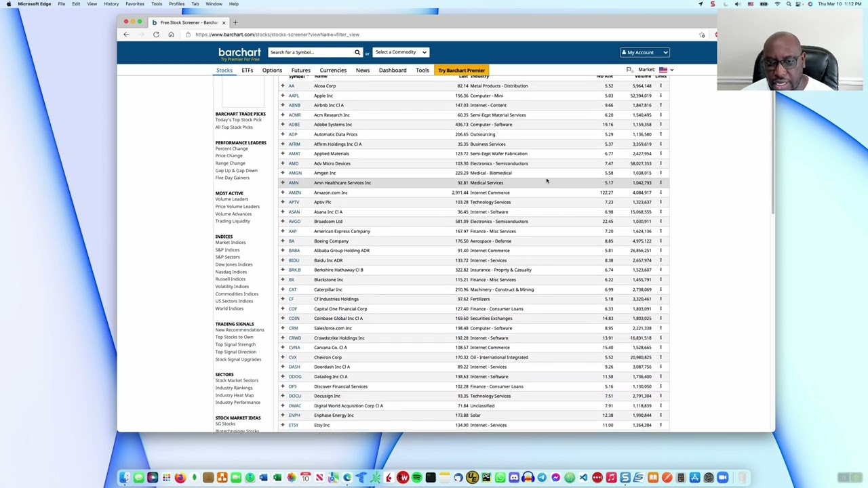The width and height of the screenshot is (868, 488).
Task: Open Percent Change sidebar link
Action: pos(231,148)
